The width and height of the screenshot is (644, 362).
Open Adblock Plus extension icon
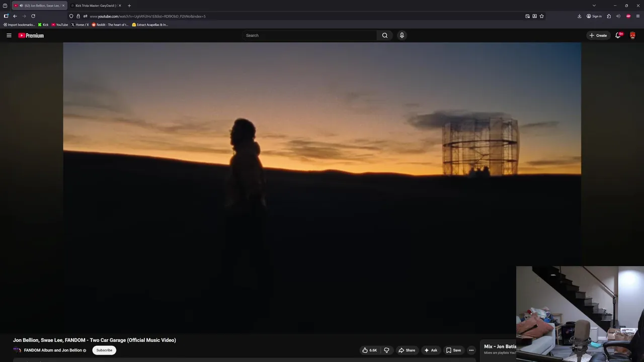tap(628, 16)
